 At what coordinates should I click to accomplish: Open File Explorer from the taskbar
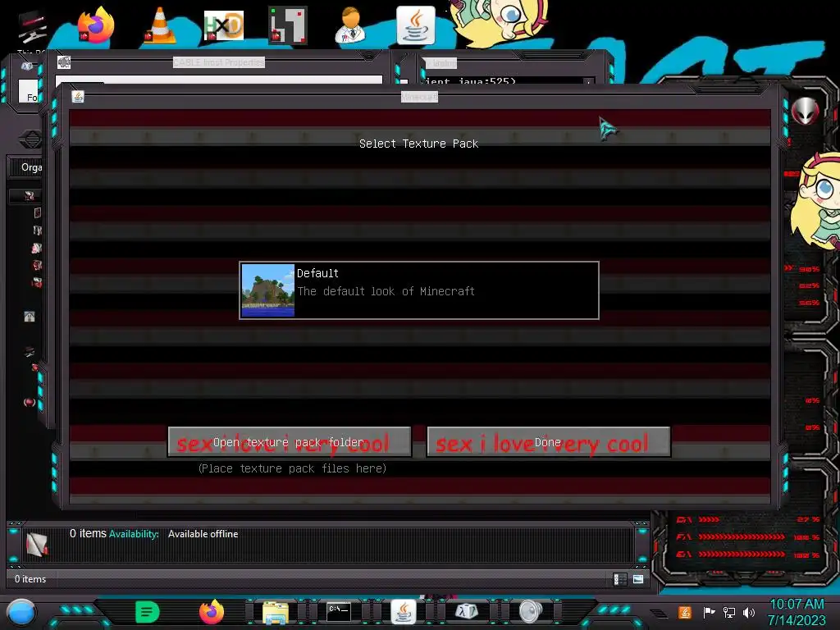(x=276, y=612)
